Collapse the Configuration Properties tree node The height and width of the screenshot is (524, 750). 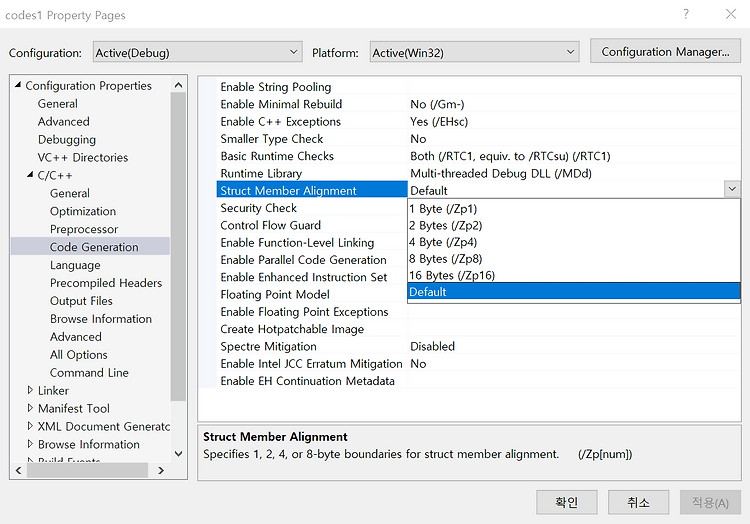pos(18,85)
